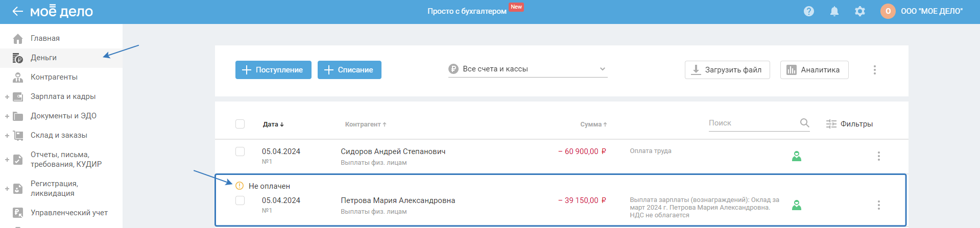Go to Контрагенты in sidebar
980x228 pixels.
pyautogui.click(x=54, y=77)
